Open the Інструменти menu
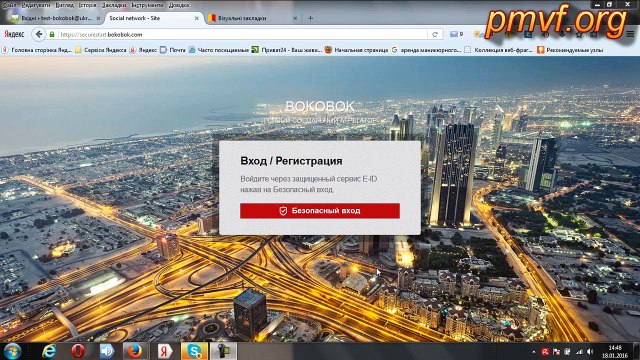Screen dimensions: 640x360 point(147,5)
